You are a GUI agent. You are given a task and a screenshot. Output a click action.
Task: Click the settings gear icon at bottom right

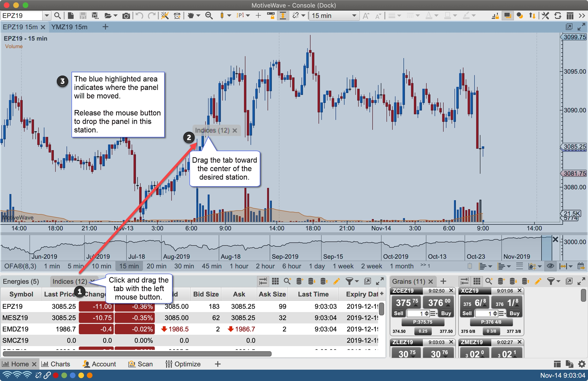pyautogui.click(x=582, y=364)
